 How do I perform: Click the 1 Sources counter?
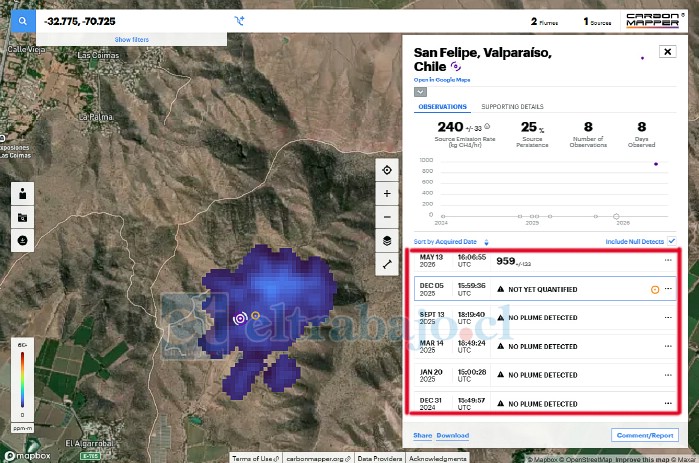click(597, 21)
